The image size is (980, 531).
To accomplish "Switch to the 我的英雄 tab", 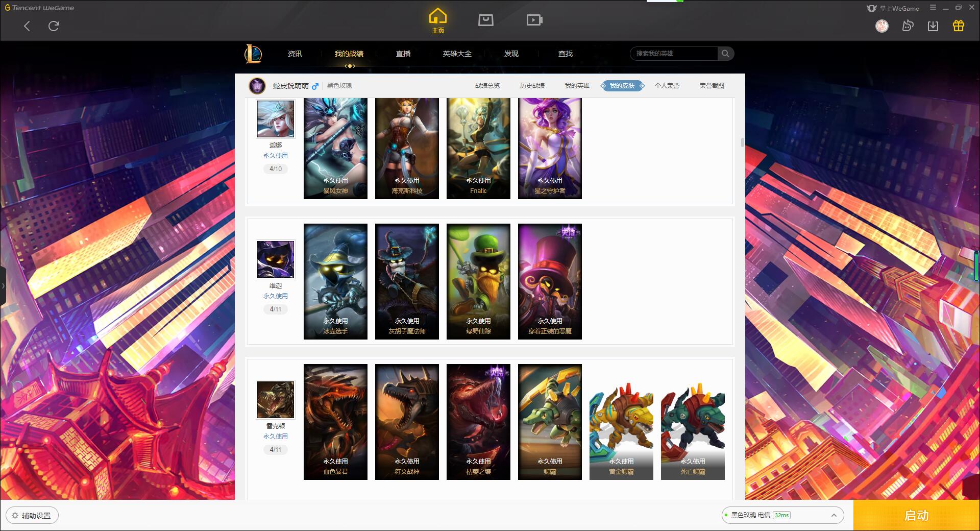I will point(577,86).
